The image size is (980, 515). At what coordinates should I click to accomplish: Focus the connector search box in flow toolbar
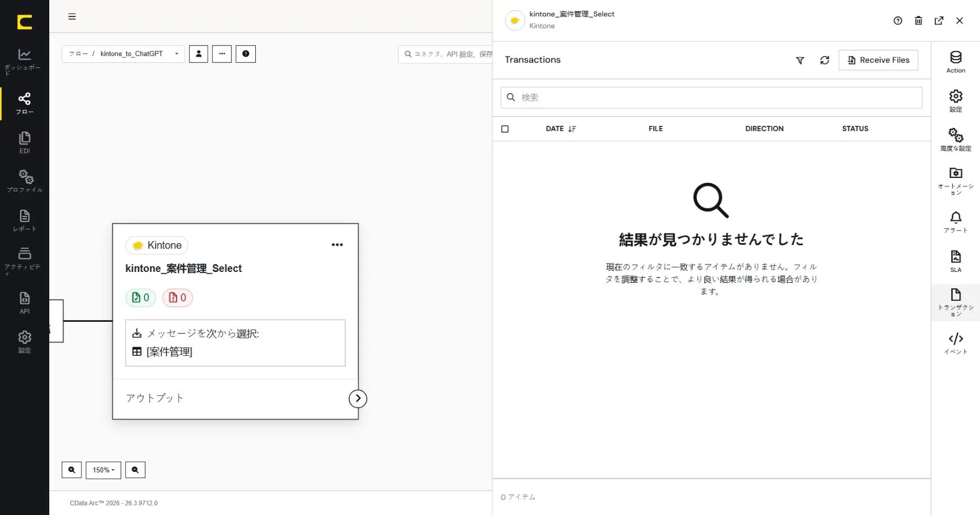(x=445, y=54)
